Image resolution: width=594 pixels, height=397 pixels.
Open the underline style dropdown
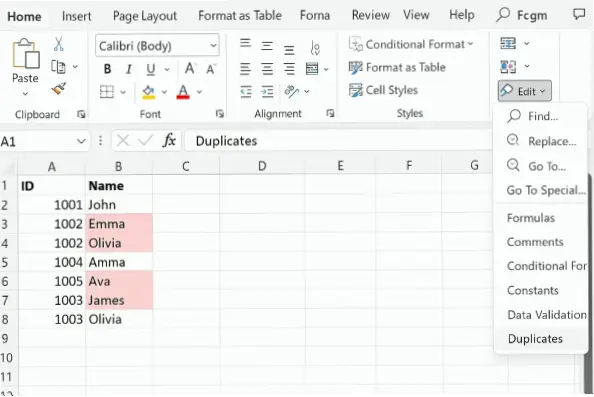(x=167, y=69)
